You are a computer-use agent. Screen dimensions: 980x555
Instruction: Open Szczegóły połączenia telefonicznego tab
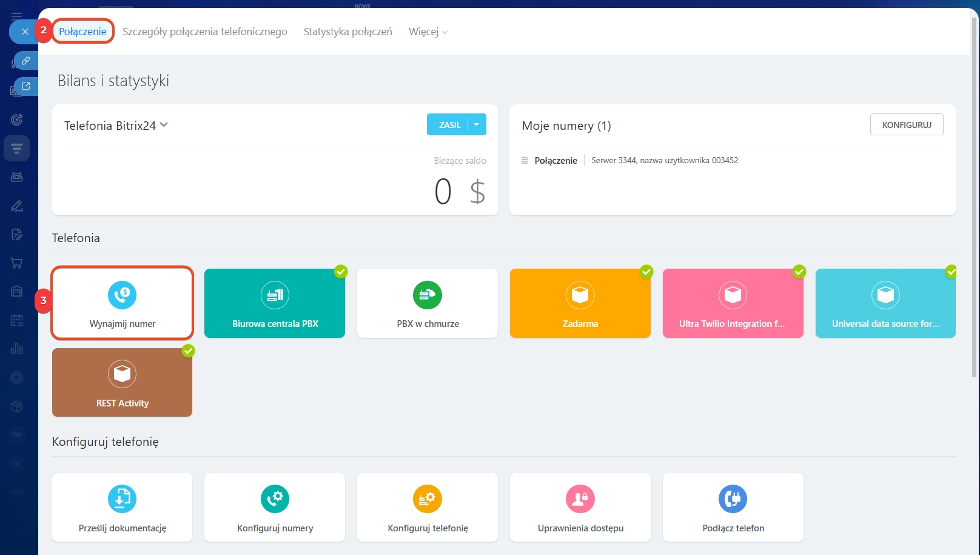click(x=205, y=32)
